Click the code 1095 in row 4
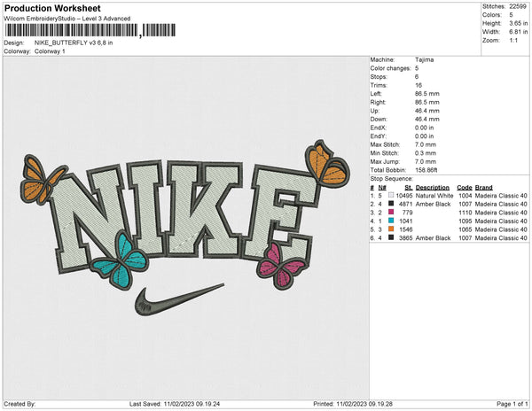The image size is (532, 411). pyautogui.click(x=465, y=221)
